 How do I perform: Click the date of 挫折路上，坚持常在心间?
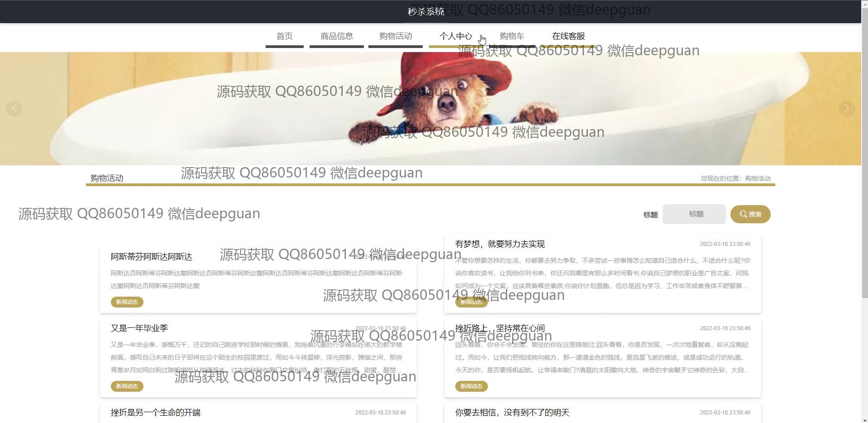(725, 328)
